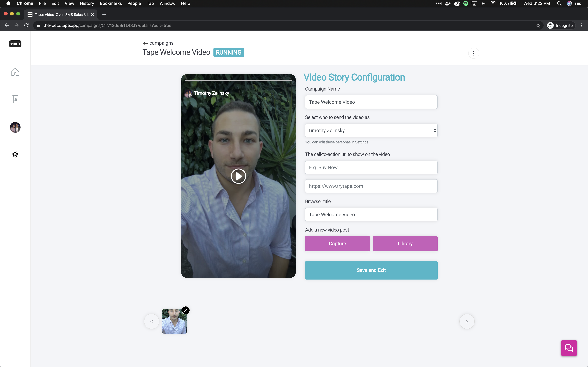
Task: Open the three-dot campaign options menu
Action: pyautogui.click(x=473, y=53)
